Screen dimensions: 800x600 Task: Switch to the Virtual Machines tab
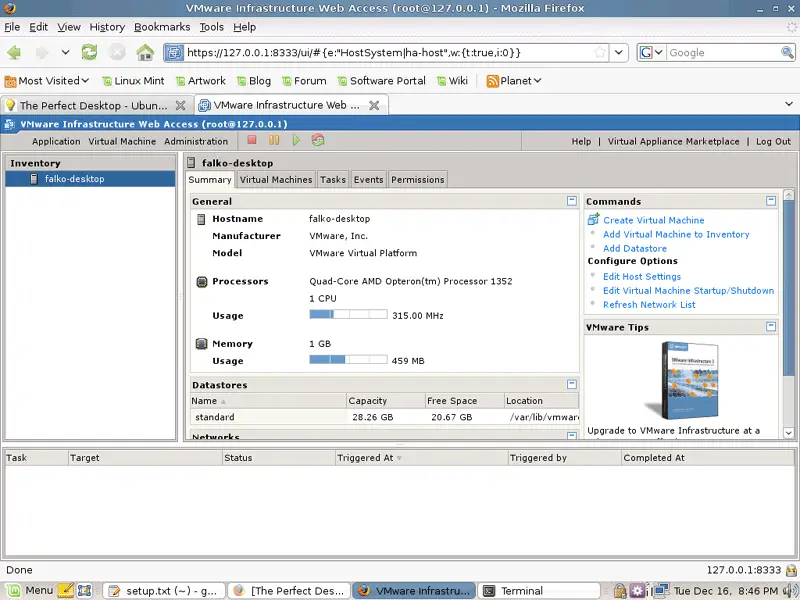(x=276, y=180)
